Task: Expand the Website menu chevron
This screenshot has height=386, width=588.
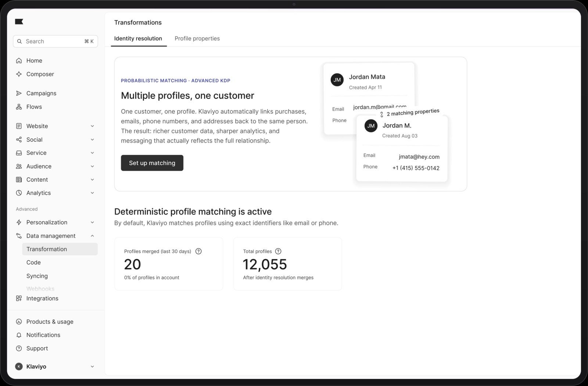Action: 92,126
